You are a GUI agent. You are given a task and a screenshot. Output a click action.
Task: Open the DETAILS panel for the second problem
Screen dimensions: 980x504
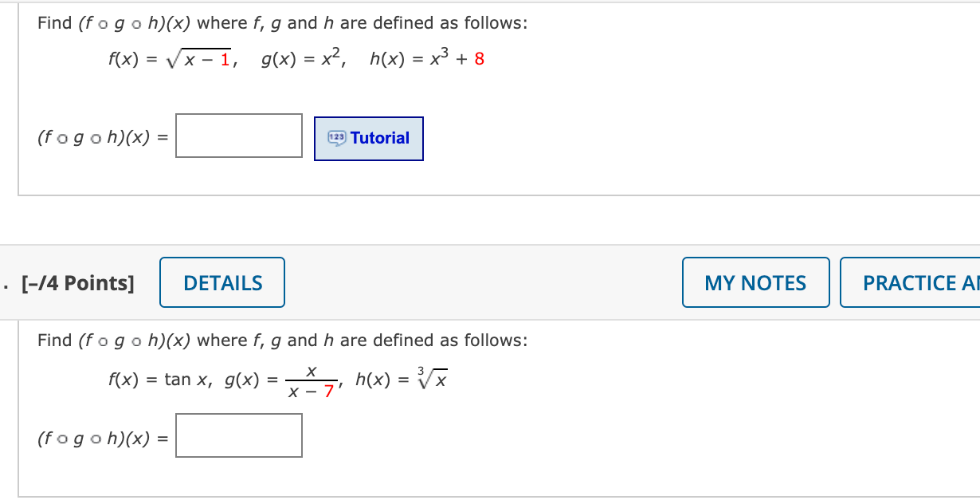pos(221,282)
